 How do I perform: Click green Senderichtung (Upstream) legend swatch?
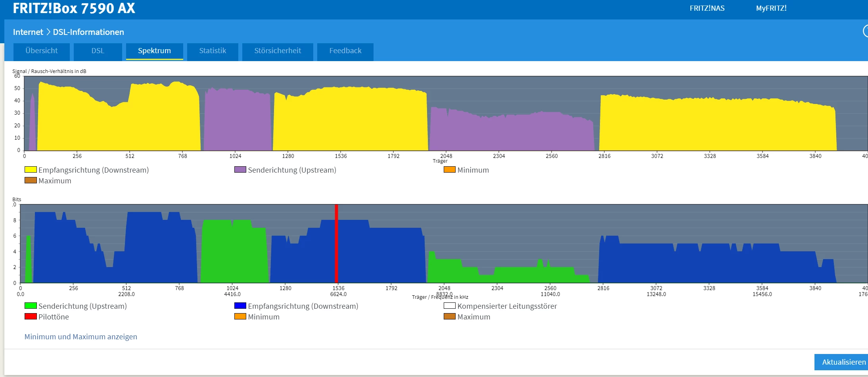click(31, 306)
